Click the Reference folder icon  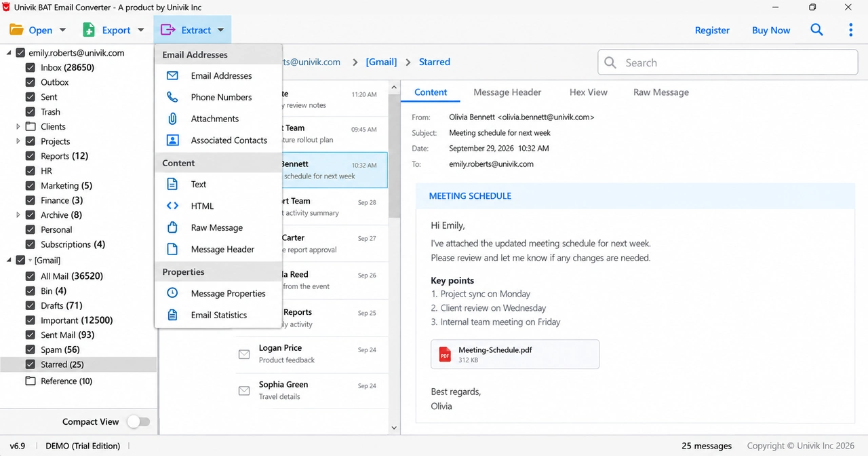(x=31, y=381)
